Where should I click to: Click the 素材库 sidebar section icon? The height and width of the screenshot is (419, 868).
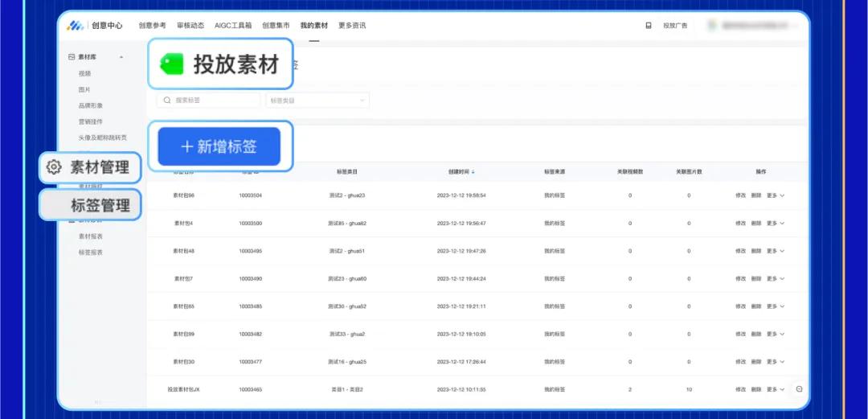click(x=72, y=57)
